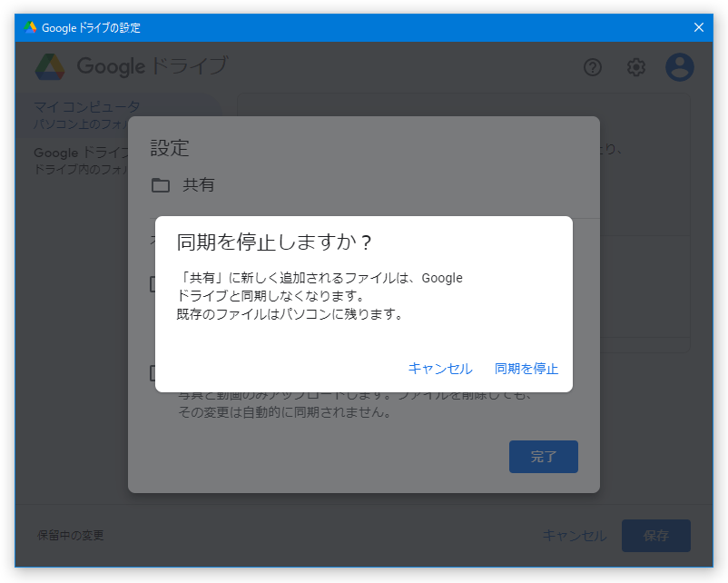
Task: Click the Google Drive logo in header
Action: point(50,67)
